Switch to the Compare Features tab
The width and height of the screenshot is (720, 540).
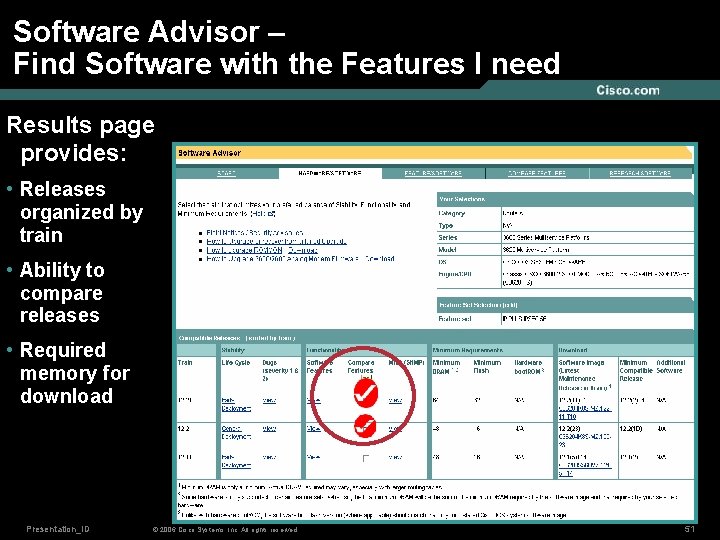click(537, 173)
